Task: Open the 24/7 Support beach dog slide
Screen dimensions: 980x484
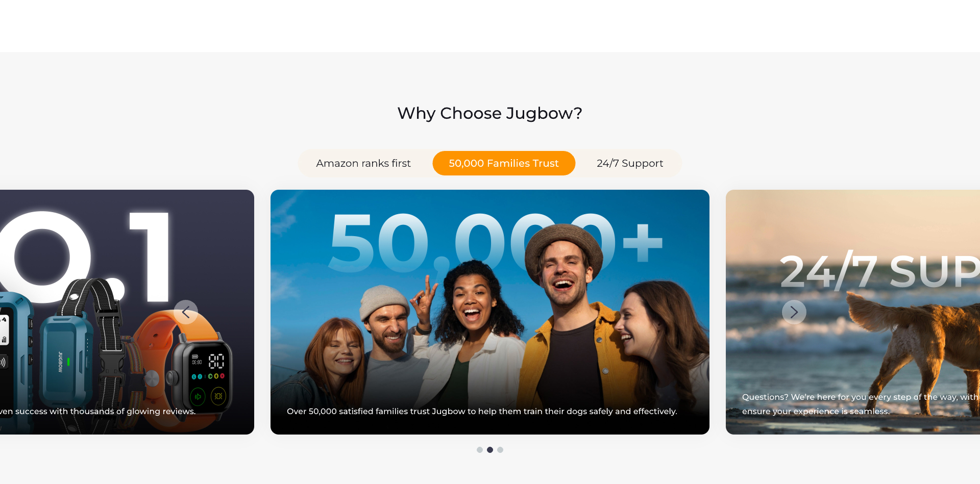Action: tap(853, 312)
